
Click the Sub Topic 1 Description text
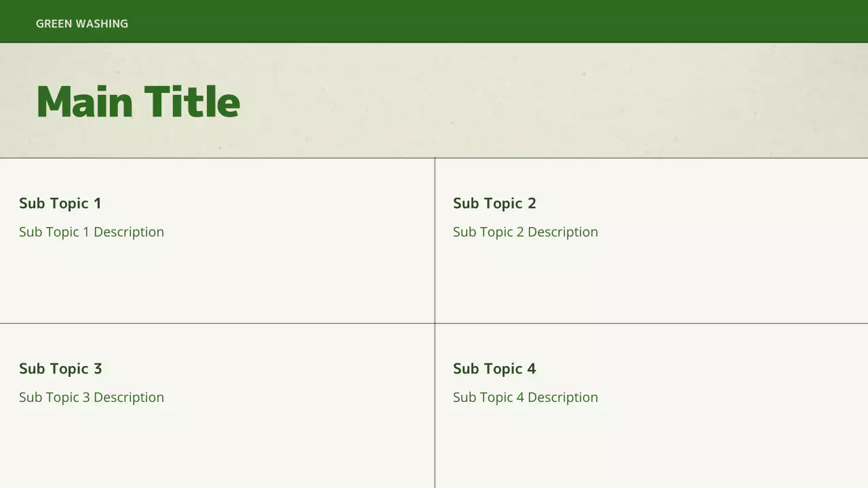[92, 232]
